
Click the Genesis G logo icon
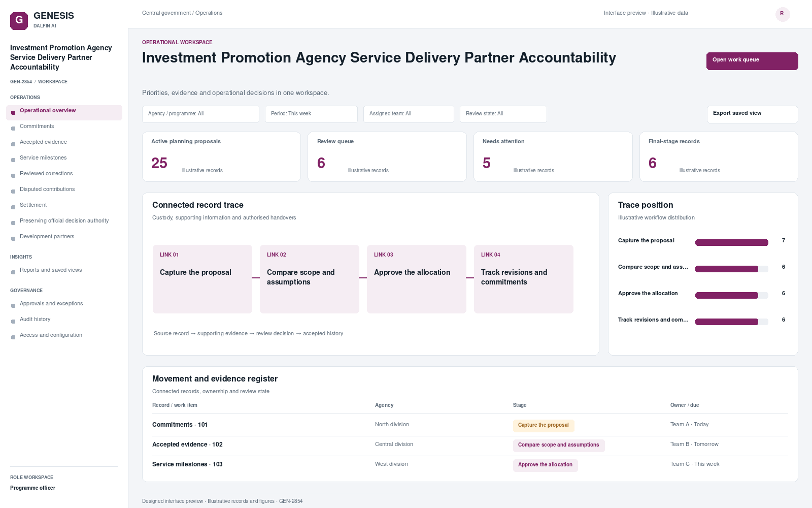(x=19, y=21)
